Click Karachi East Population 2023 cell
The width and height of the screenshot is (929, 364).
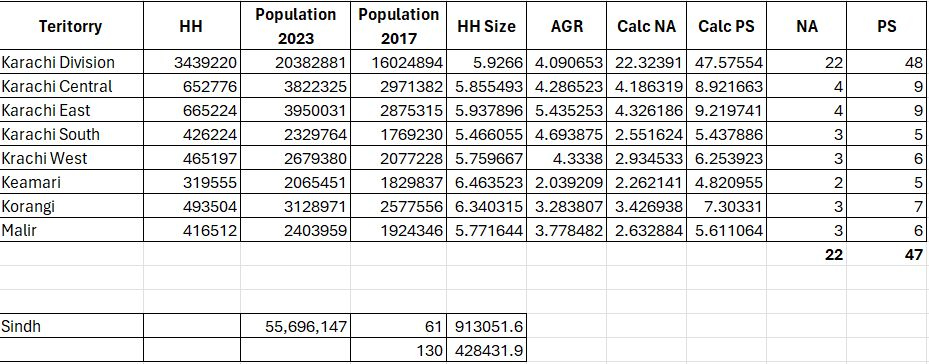pos(295,110)
